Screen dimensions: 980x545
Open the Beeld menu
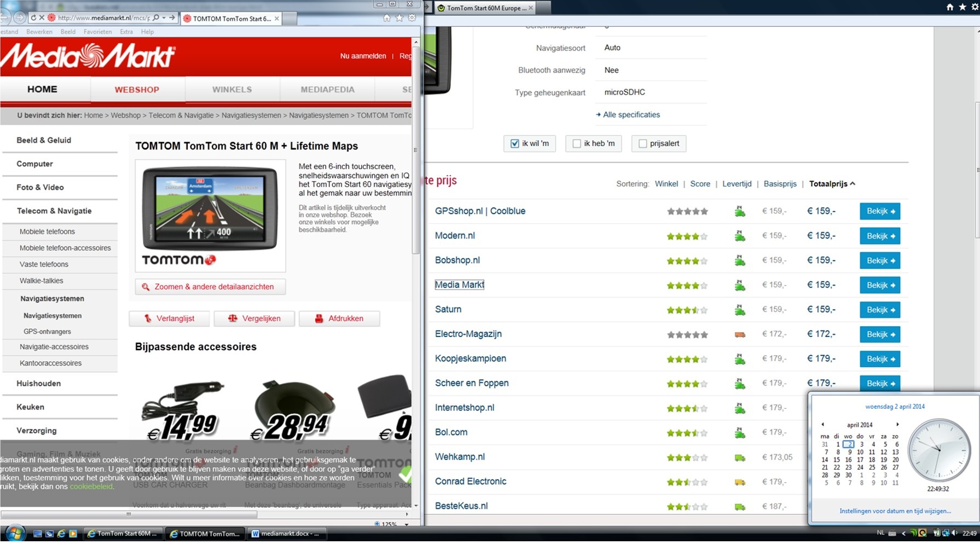coord(68,32)
